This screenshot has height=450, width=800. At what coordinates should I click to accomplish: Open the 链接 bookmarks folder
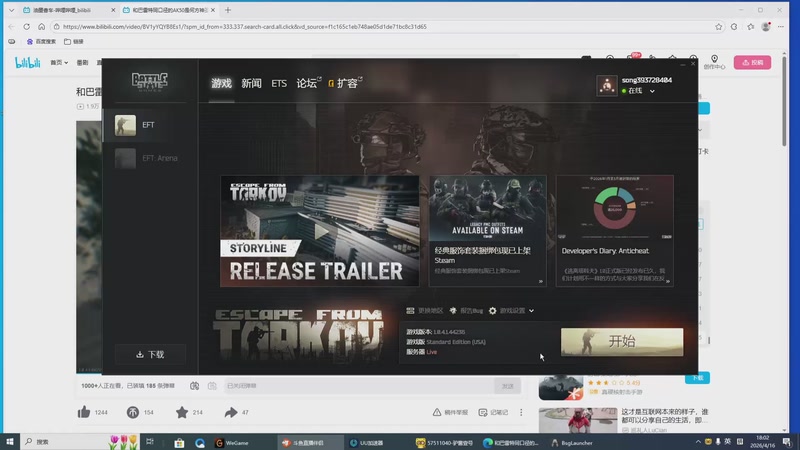click(73, 41)
